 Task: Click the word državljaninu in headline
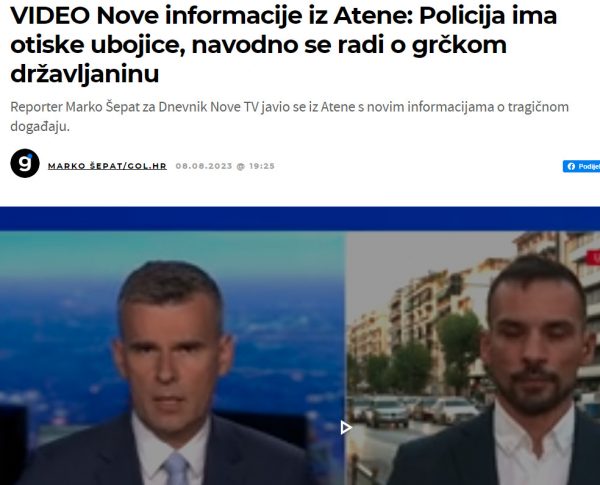pyautogui.click(x=85, y=73)
